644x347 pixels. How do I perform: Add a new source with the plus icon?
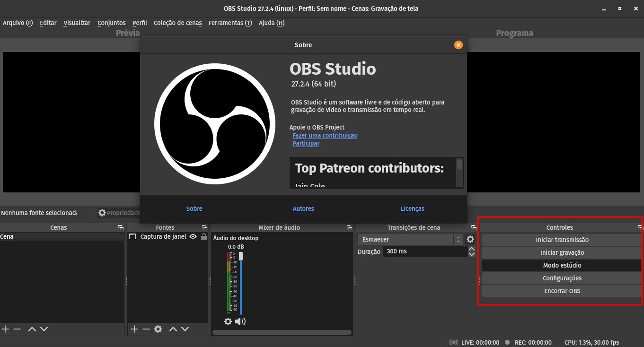134,329
